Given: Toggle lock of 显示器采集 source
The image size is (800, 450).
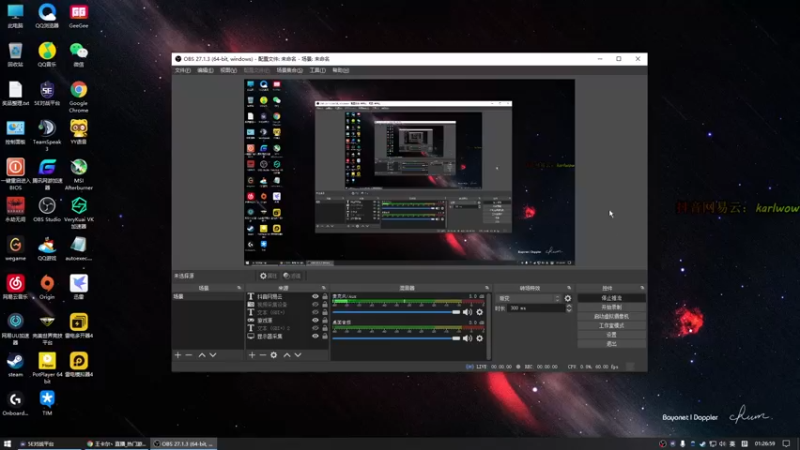Looking at the screenshot, I should click(x=324, y=336).
